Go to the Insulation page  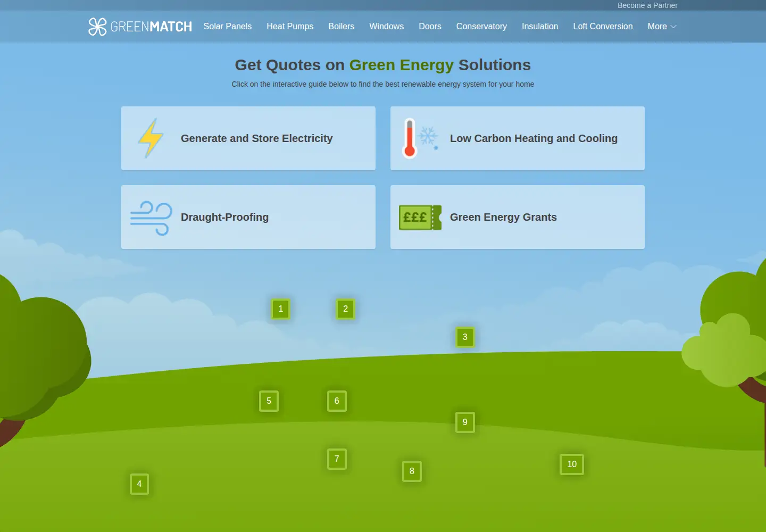pyautogui.click(x=540, y=27)
